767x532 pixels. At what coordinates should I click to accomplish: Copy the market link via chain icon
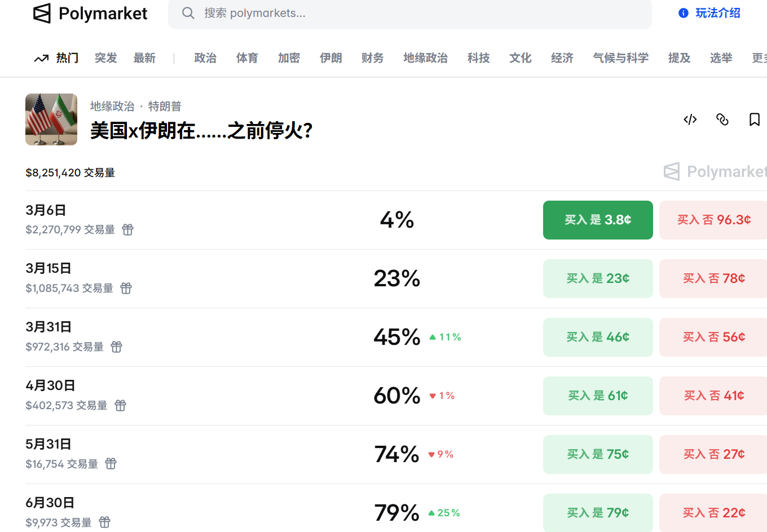[722, 119]
